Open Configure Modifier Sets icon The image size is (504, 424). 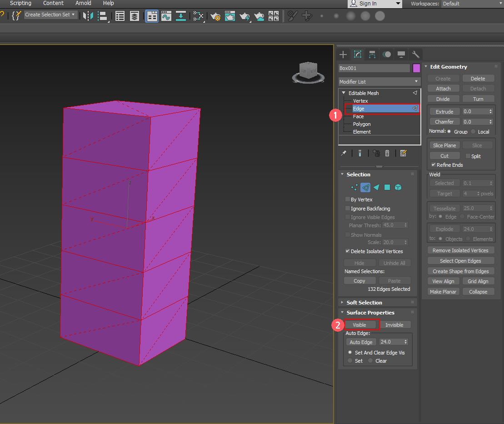point(403,153)
